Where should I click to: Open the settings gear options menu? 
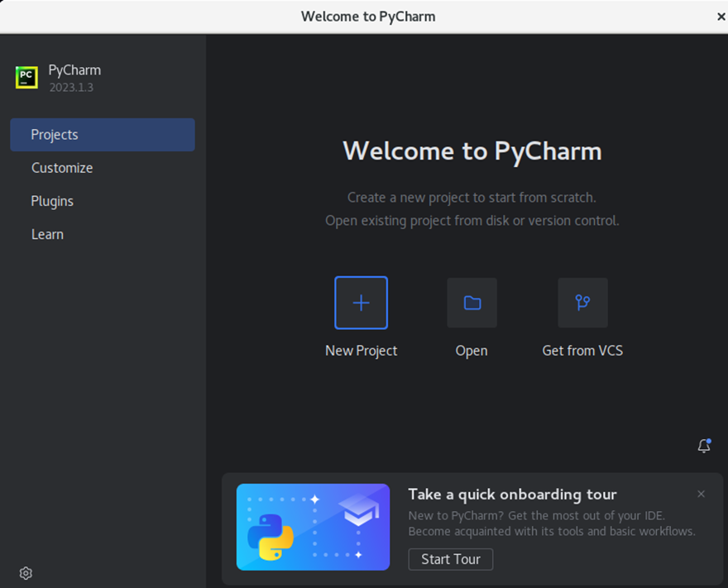[x=26, y=573]
